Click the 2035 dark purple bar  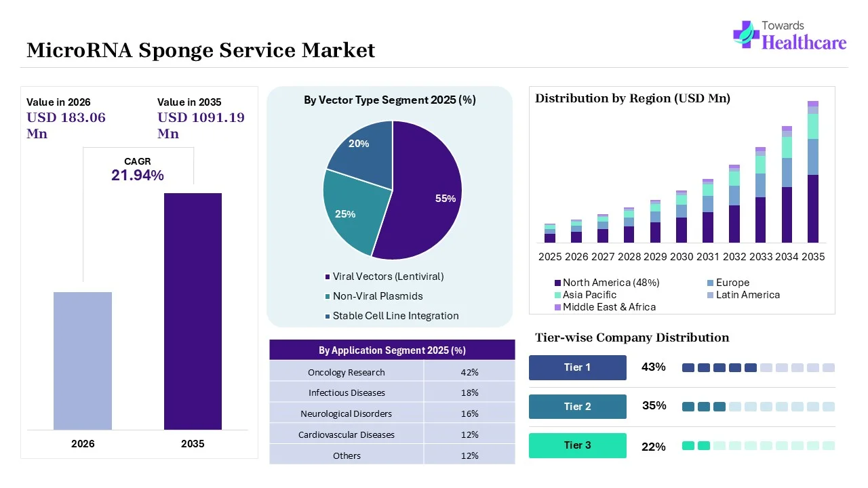193,311
